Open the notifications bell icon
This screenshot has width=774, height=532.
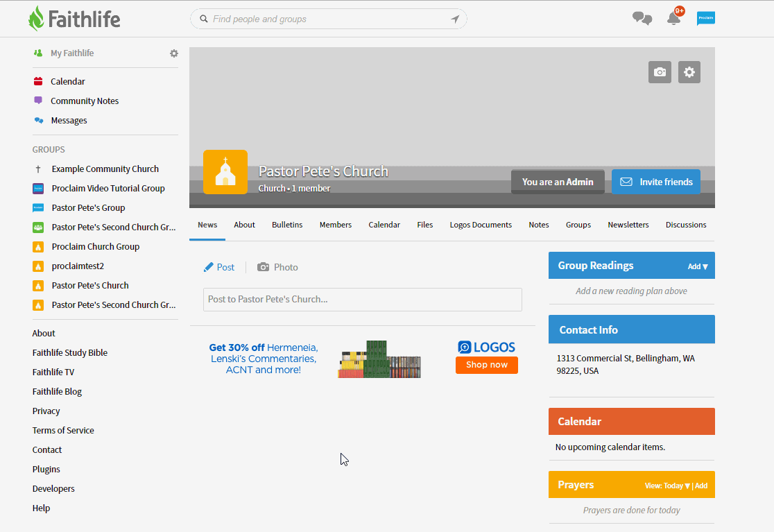point(673,19)
